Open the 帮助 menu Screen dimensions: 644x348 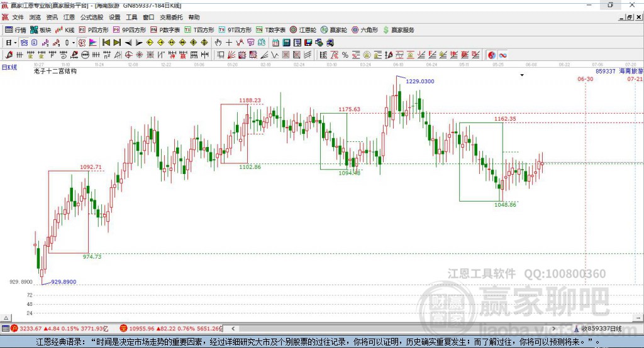click(194, 17)
